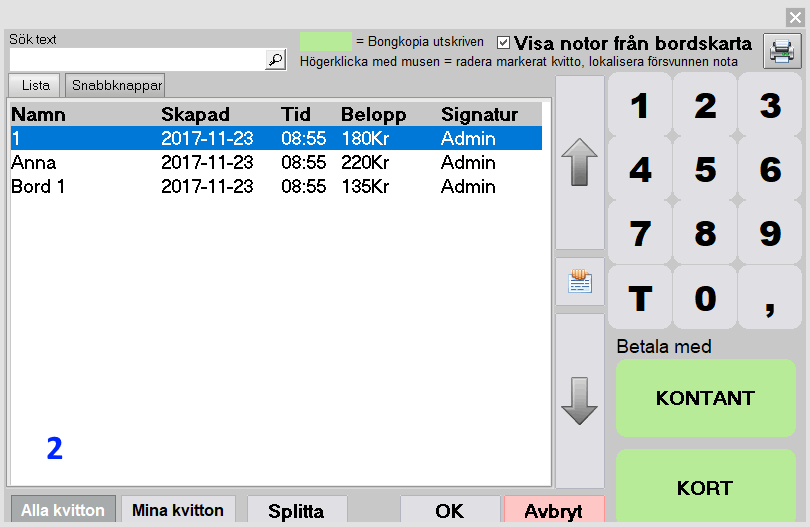
Task: Click in the Sök text field
Action: [x=136, y=60]
